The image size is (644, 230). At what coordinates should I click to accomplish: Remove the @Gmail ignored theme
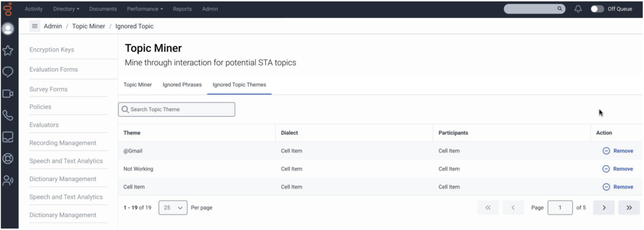[x=618, y=151]
